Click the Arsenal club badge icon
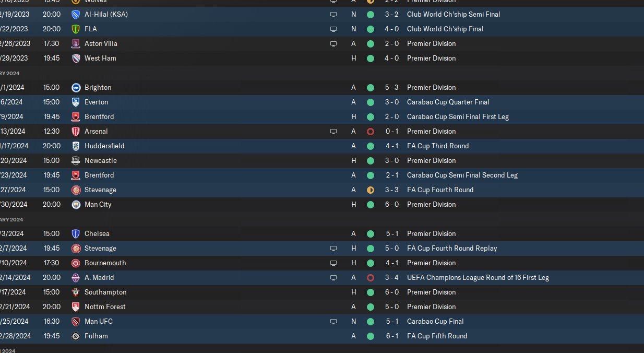The width and height of the screenshot is (644, 353). point(76,131)
